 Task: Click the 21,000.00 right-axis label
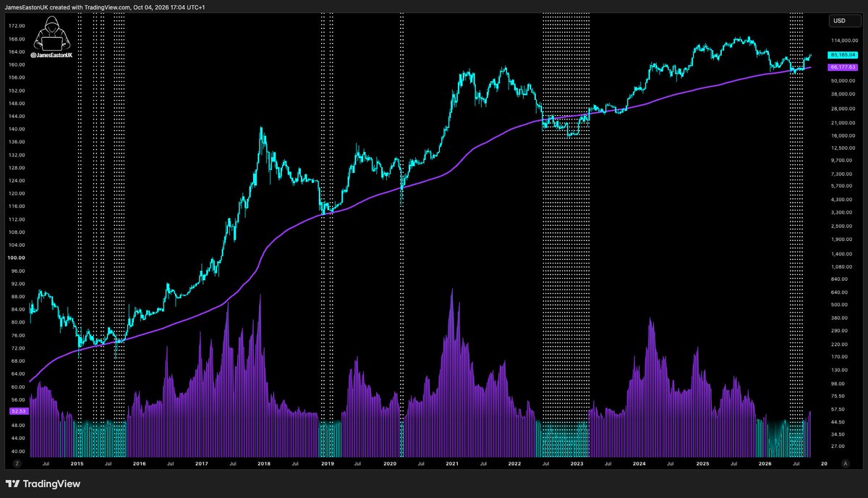click(x=844, y=122)
